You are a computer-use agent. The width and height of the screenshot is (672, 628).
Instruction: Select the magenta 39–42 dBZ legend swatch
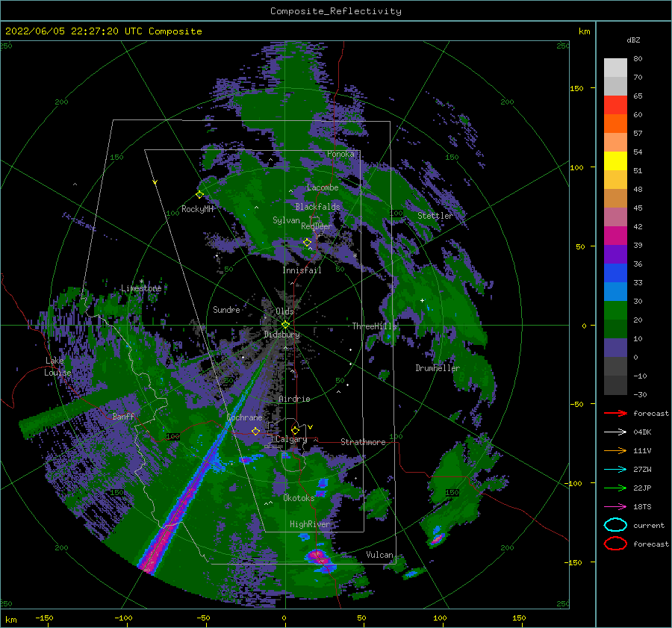pos(615,236)
